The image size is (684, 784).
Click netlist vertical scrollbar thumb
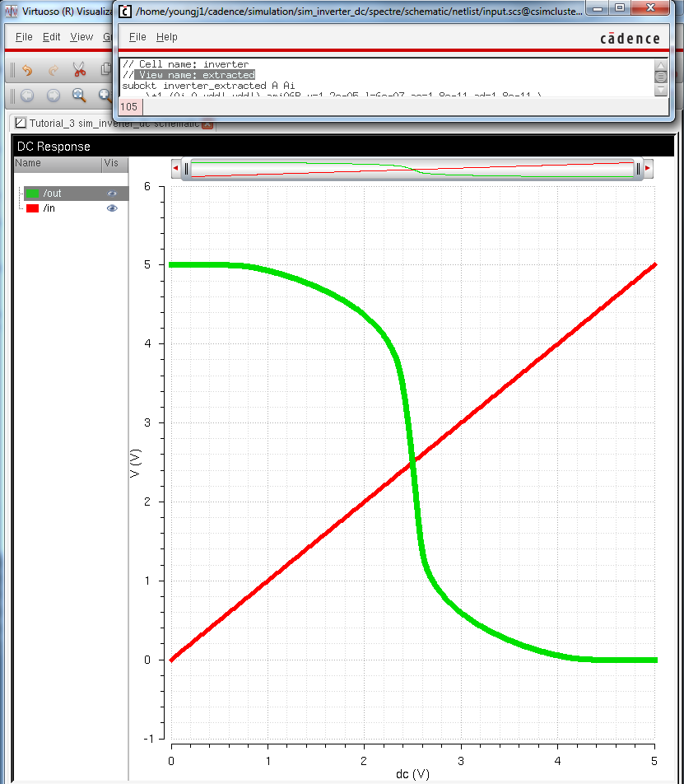tap(660, 77)
